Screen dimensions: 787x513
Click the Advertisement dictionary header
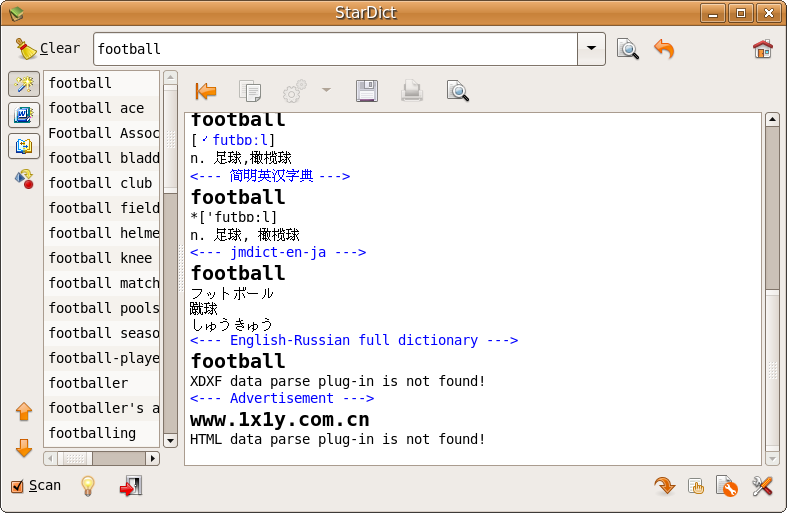point(282,398)
